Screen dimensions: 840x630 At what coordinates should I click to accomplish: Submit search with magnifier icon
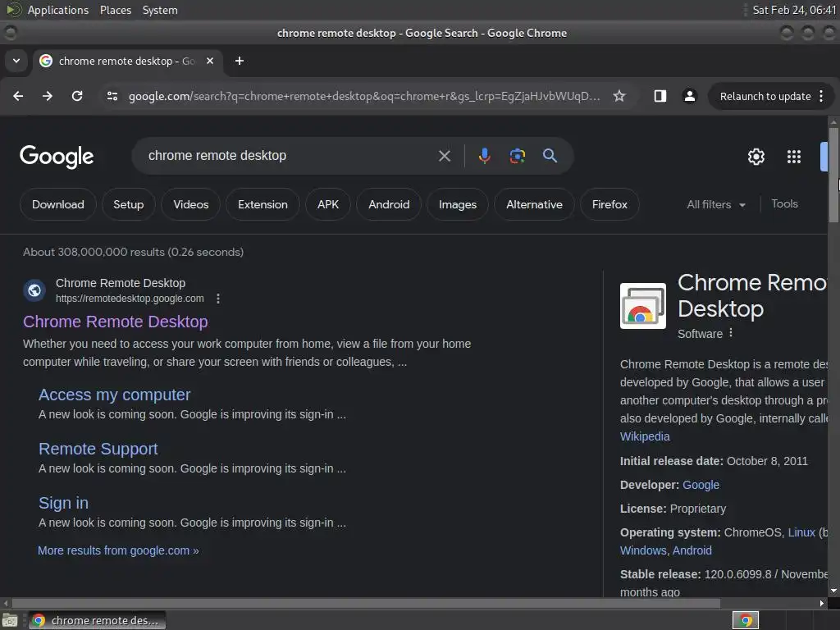click(550, 156)
